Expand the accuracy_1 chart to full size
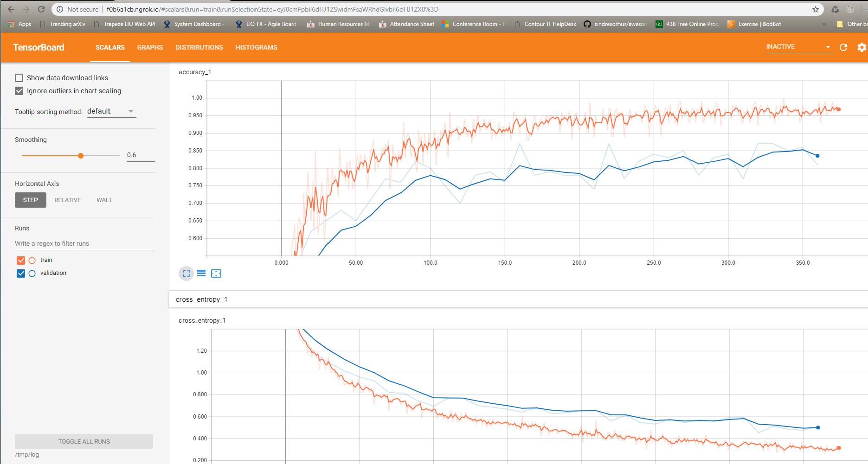 [x=186, y=273]
